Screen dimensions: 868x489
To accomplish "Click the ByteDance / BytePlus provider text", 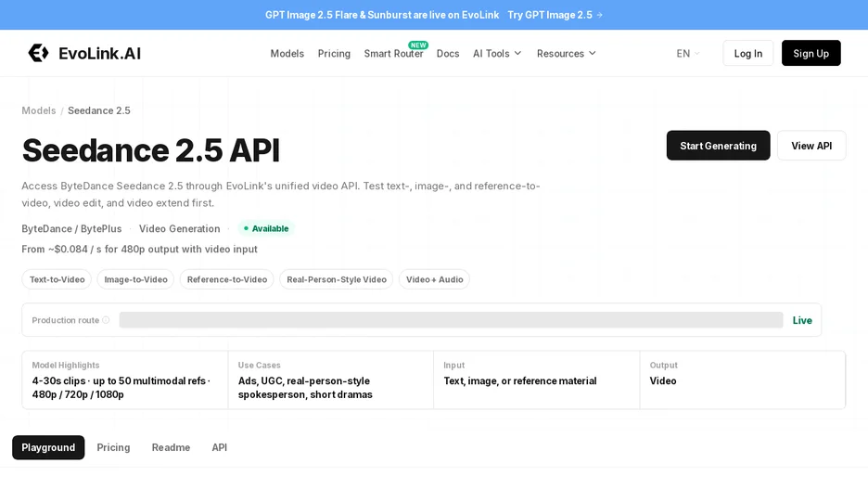I will [71, 228].
